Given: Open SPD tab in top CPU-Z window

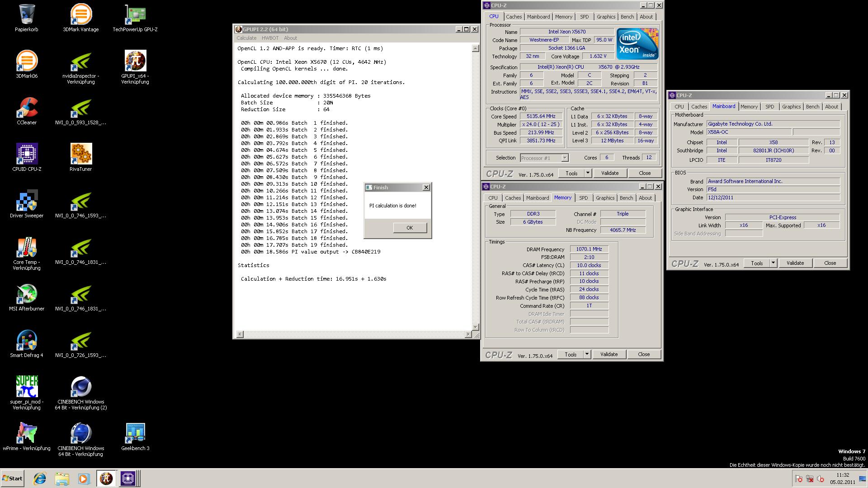Looking at the screenshot, I should pos(584,17).
